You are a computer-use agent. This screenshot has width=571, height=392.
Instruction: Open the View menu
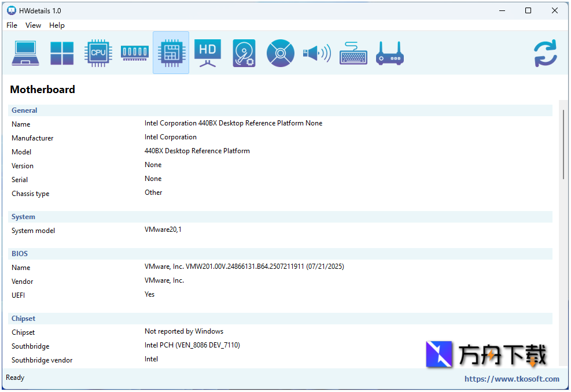click(33, 25)
